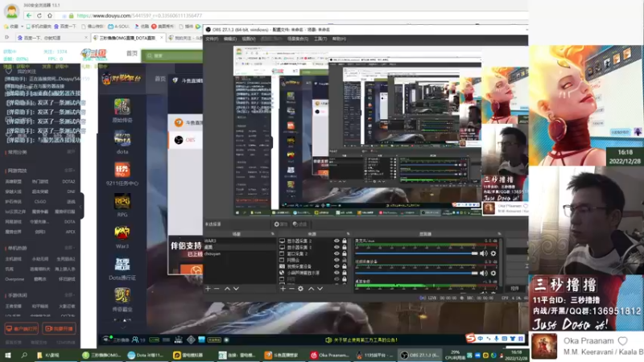Viewport: 644px width, 362px height.
Task: Open OBS 文件(F) menu
Action: coord(212,39)
